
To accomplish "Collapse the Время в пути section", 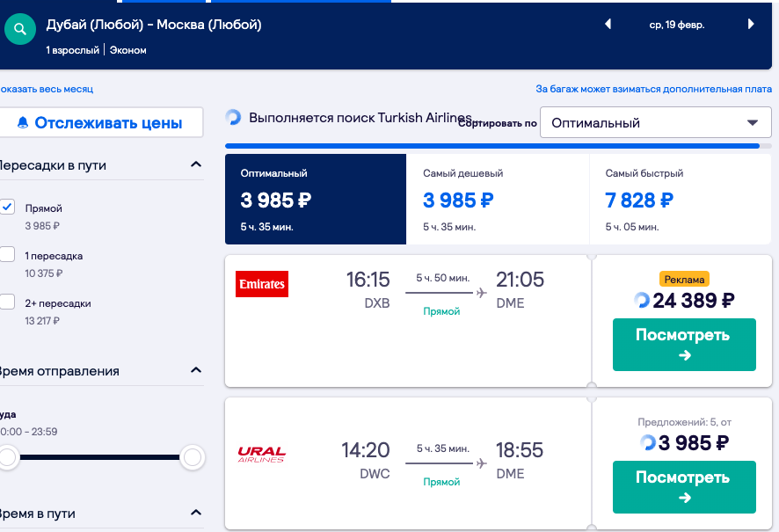I will pyautogui.click(x=196, y=513).
